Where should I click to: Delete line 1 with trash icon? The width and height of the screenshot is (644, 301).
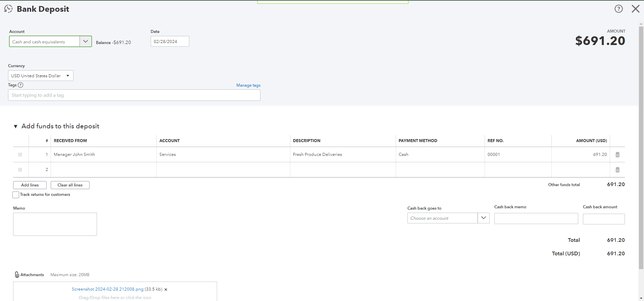pyautogui.click(x=617, y=155)
